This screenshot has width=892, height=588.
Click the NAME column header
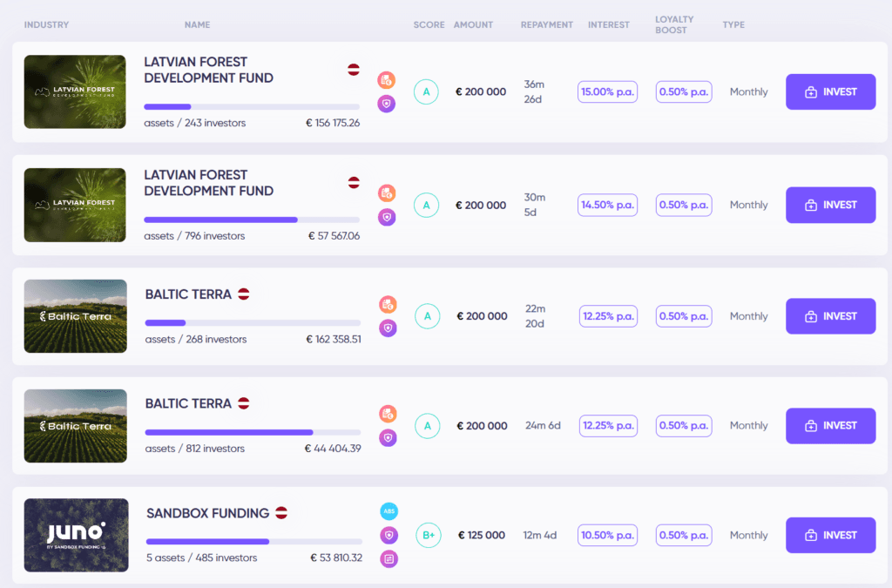(198, 25)
